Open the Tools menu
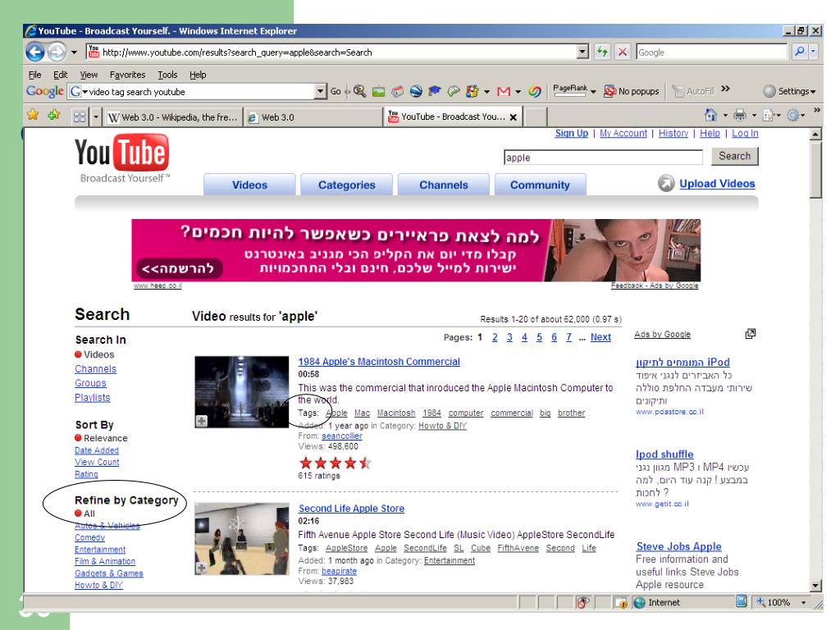The image size is (840, 630). coord(167,75)
